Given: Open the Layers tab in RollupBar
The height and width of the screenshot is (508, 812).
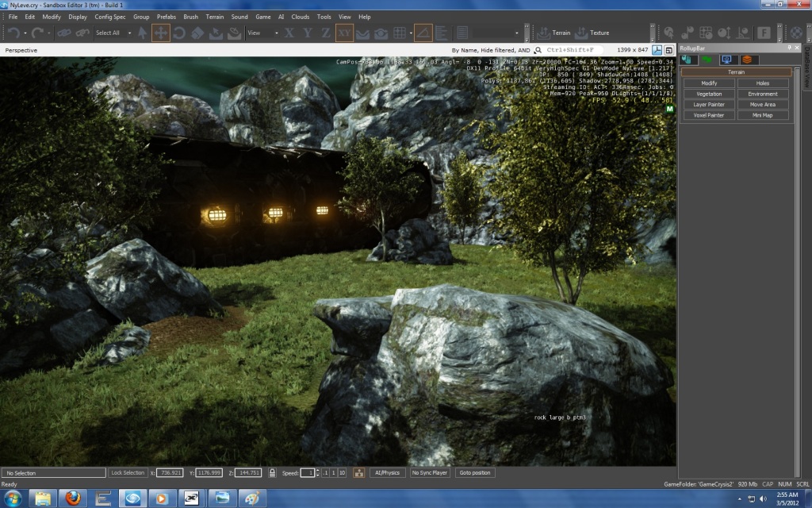Looking at the screenshot, I should click(x=746, y=60).
